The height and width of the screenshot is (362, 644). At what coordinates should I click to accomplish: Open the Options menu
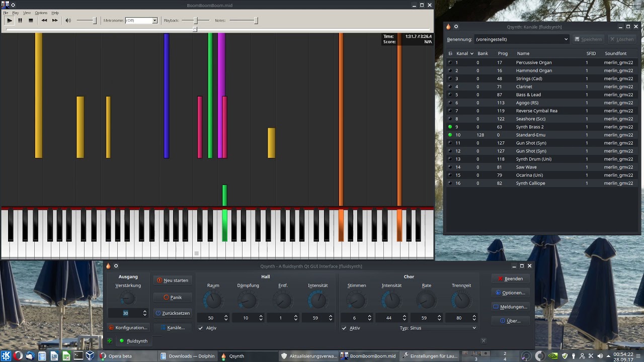click(41, 13)
